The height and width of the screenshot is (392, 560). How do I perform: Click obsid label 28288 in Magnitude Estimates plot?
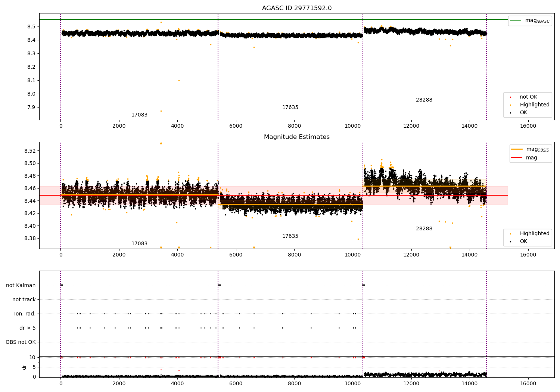coord(424,229)
